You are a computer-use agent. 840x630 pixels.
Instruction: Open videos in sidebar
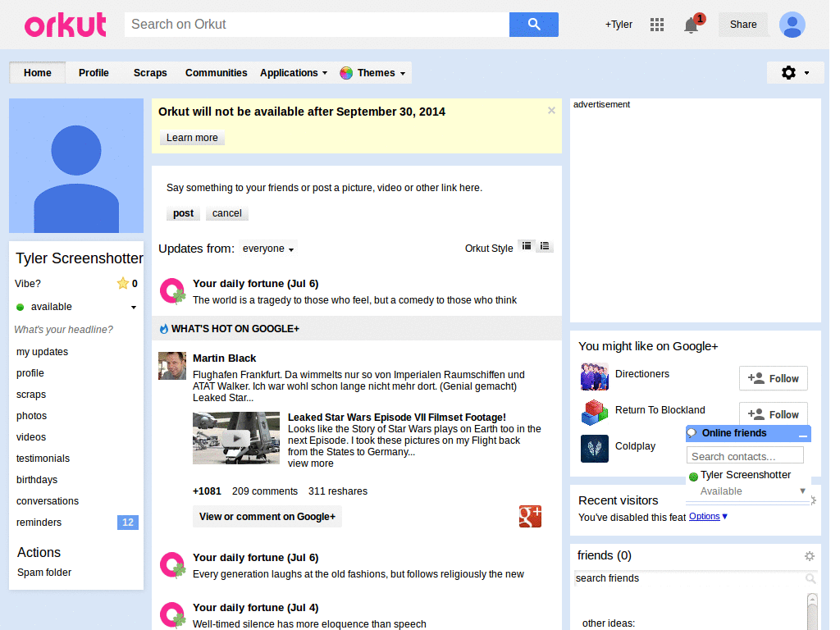coord(31,437)
